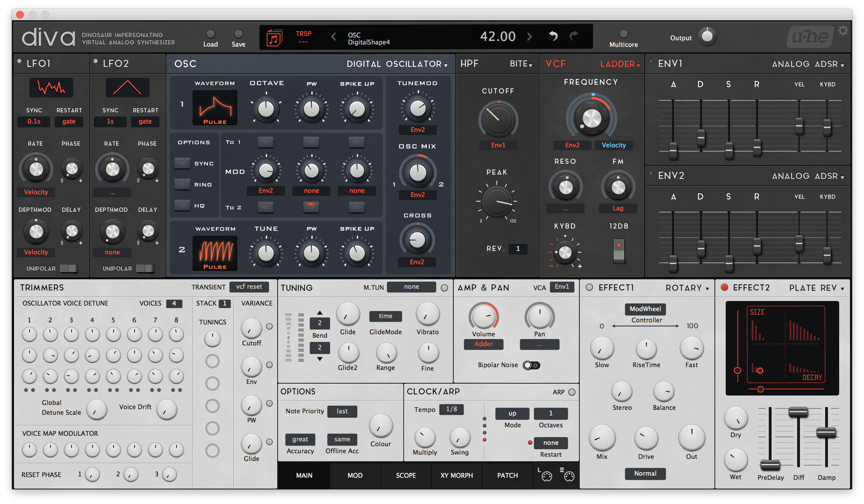Viewport: 864px width, 504px height.
Task: Switch to the XY MORPH tab
Action: [x=457, y=475]
